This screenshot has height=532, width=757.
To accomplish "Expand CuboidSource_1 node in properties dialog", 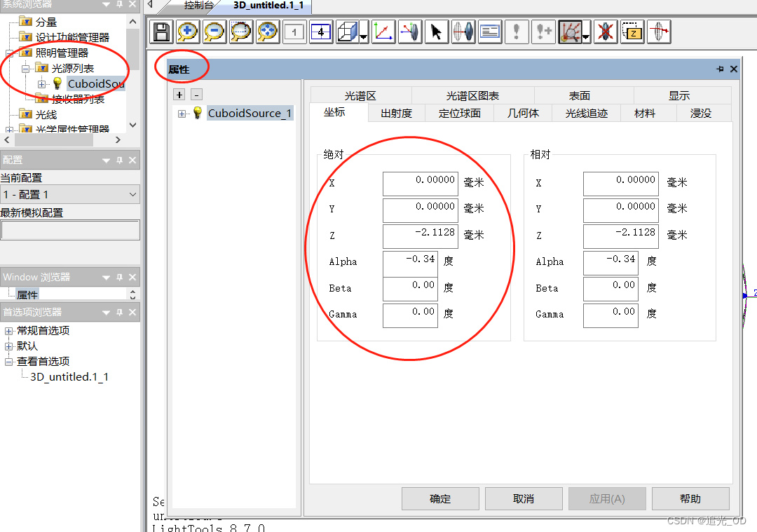I will 182,114.
